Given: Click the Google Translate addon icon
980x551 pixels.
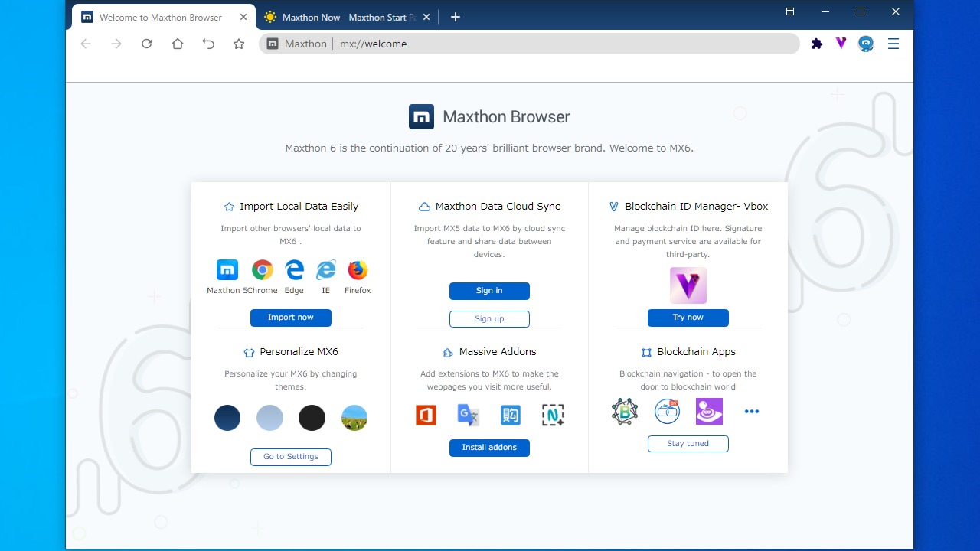Looking at the screenshot, I should coord(468,415).
